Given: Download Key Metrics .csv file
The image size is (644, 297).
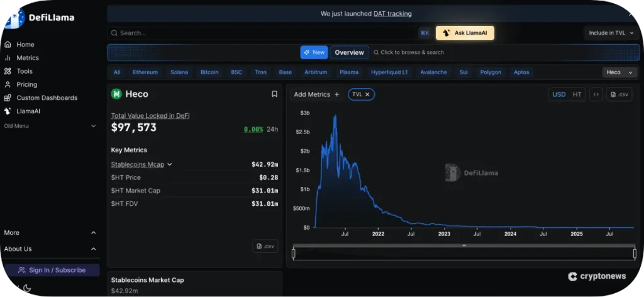Looking at the screenshot, I should click(x=265, y=246).
